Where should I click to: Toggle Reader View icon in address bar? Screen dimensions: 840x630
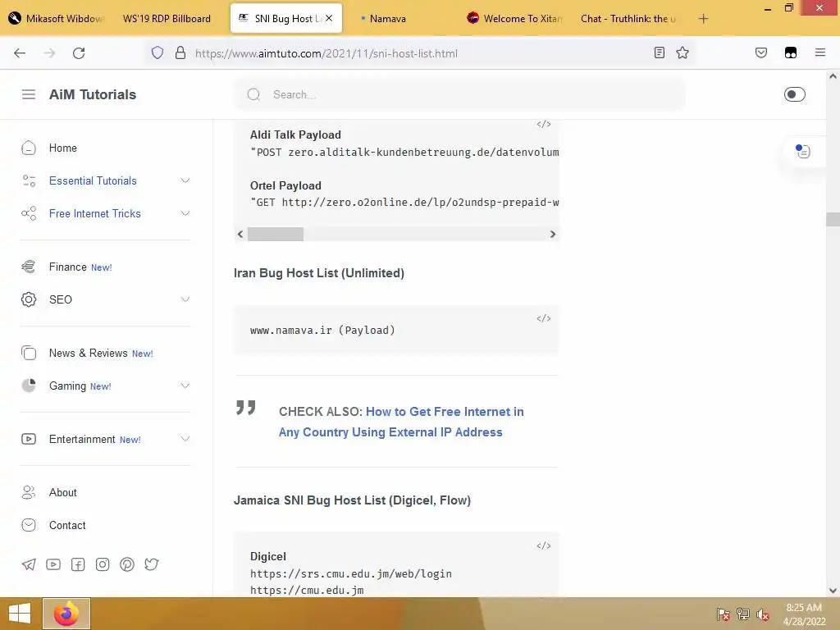coord(660,52)
